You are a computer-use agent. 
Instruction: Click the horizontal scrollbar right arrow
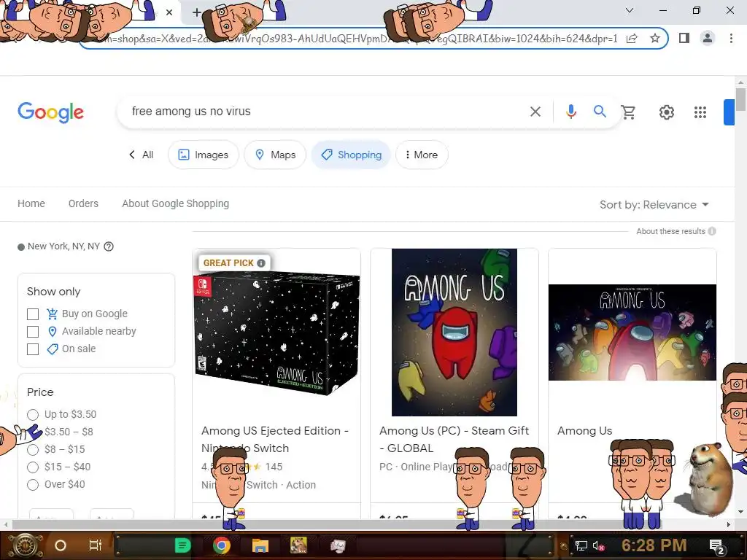(729, 525)
